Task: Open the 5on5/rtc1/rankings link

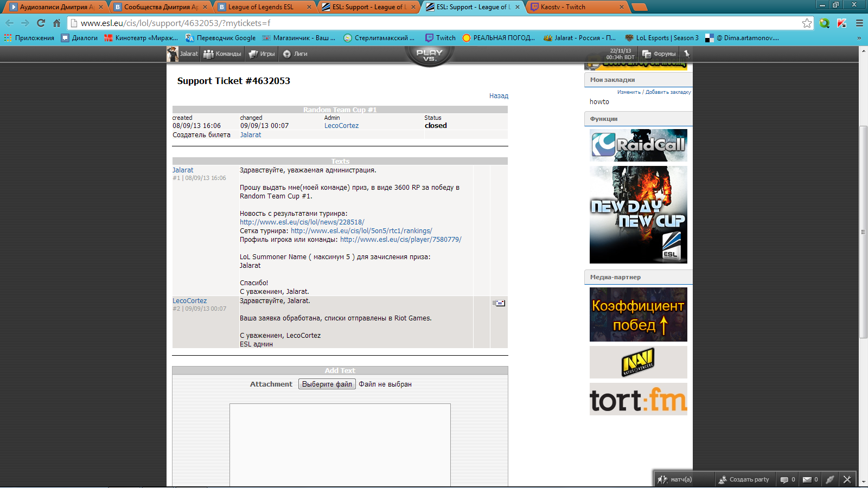Action: tap(361, 231)
